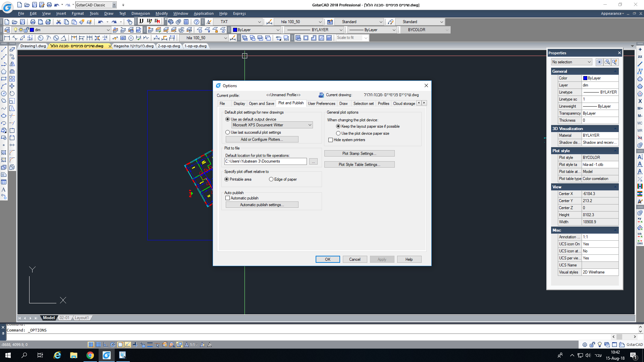
Task: Enable the 'Automatic publish' checkbox
Action: [x=228, y=198]
